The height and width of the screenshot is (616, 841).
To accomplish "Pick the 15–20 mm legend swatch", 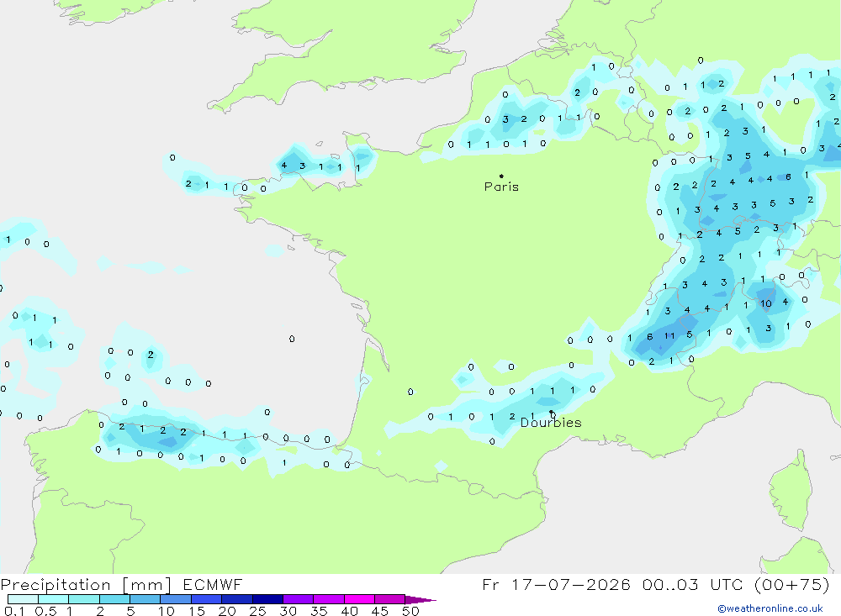I will 207,599.
